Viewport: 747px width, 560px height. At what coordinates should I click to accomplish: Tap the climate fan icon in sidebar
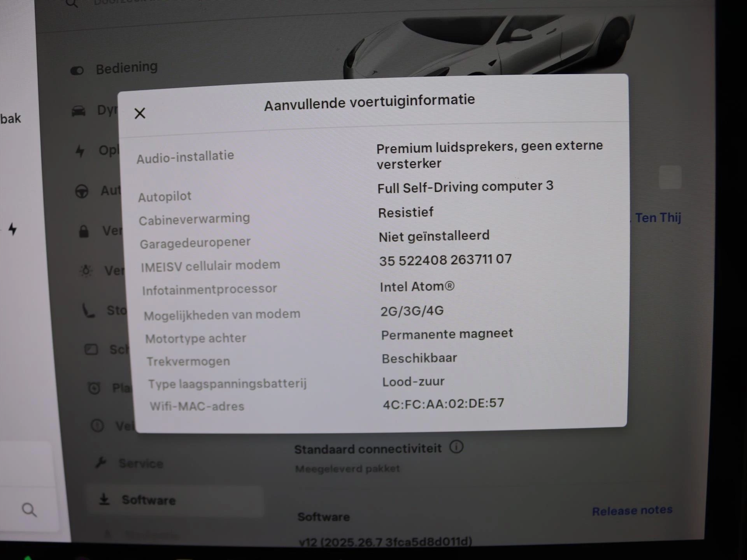(x=86, y=270)
